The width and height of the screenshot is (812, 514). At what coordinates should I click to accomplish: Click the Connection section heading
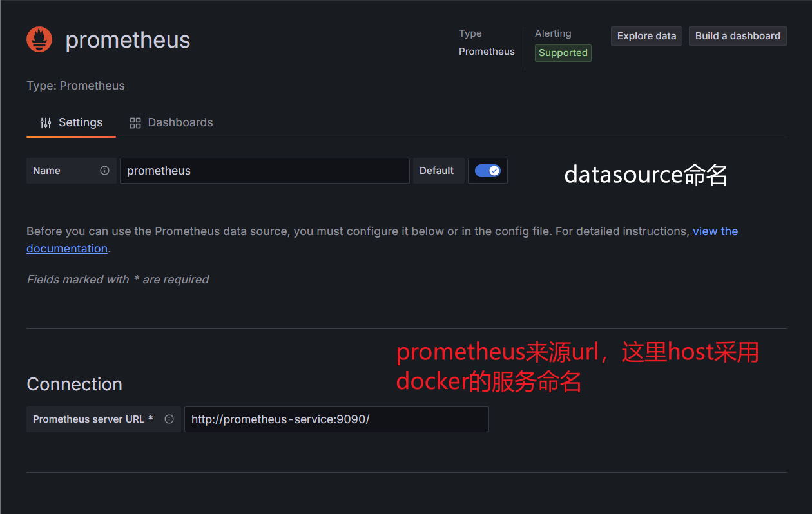pos(74,385)
